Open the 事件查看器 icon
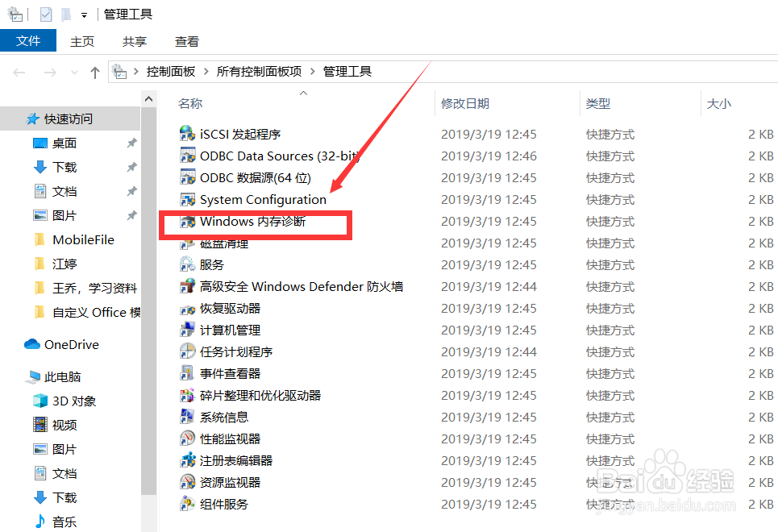This screenshot has height=532, width=778. pyautogui.click(x=187, y=373)
